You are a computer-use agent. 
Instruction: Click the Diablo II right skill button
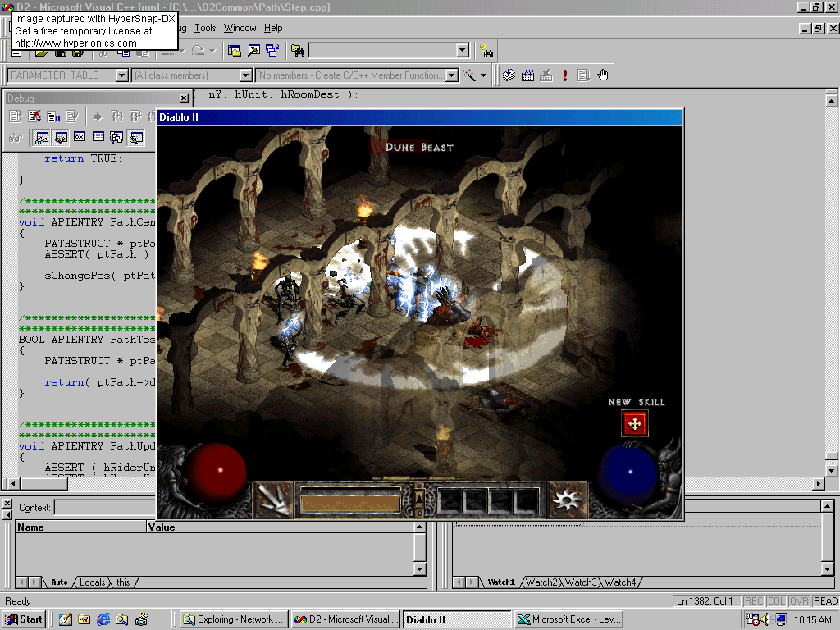(x=568, y=500)
